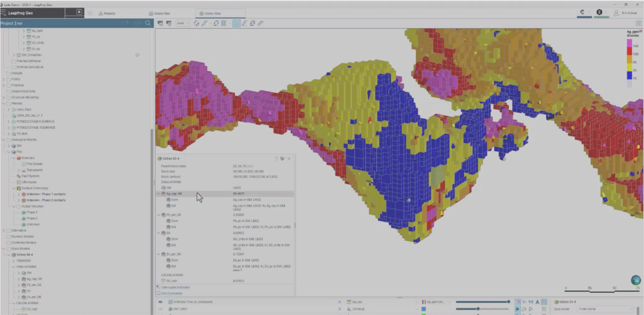Open the Leapfrog Geo hamburger menu
This screenshot has width=644, height=315.
pyautogui.click(x=3, y=13)
